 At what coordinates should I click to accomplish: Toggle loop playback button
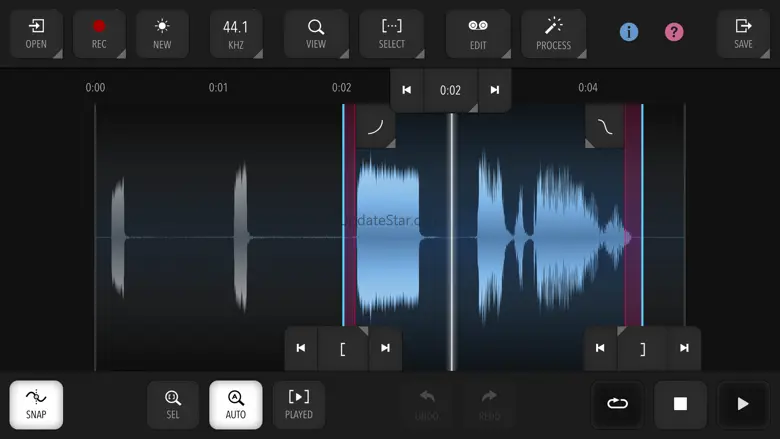click(x=617, y=404)
